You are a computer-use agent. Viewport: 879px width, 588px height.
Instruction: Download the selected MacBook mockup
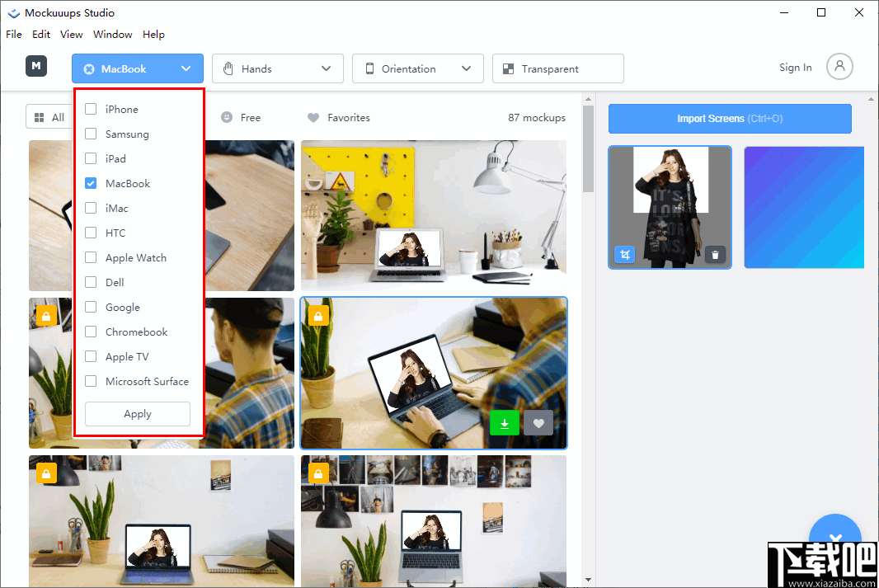tap(504, 422)
